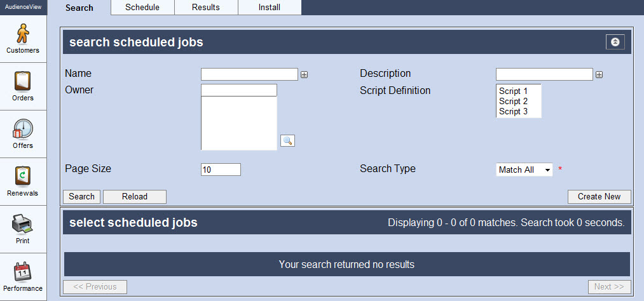Click the Owner list box area
The height and width of the screenshot is (301, 644).
pos(239,123)
